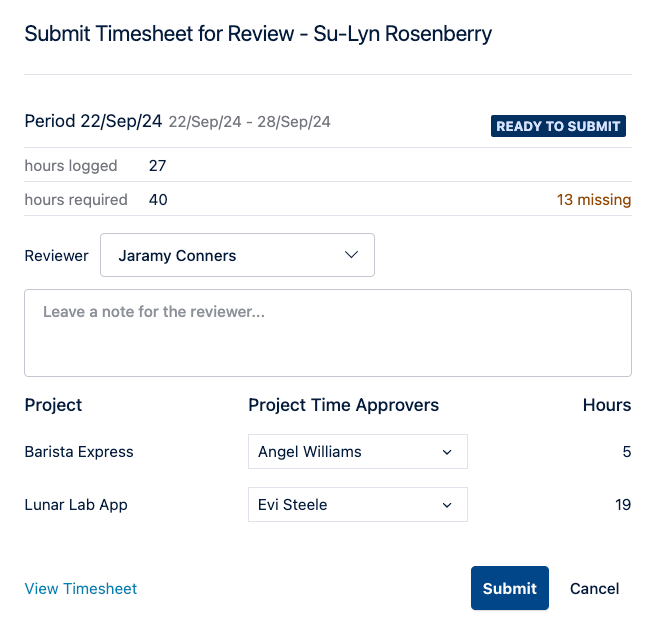Open the Reviewer dropdown showing Jaramy Conners

(237, 255)
